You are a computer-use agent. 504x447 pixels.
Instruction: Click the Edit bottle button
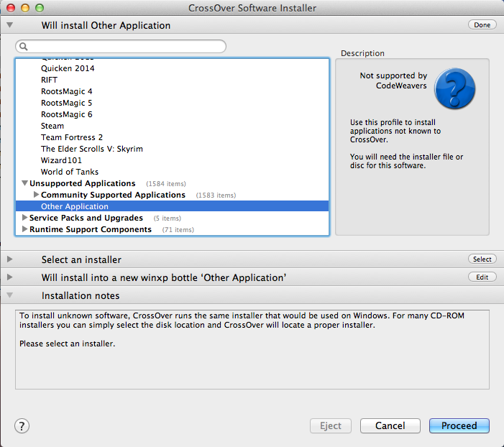click(x=482, y=277)
